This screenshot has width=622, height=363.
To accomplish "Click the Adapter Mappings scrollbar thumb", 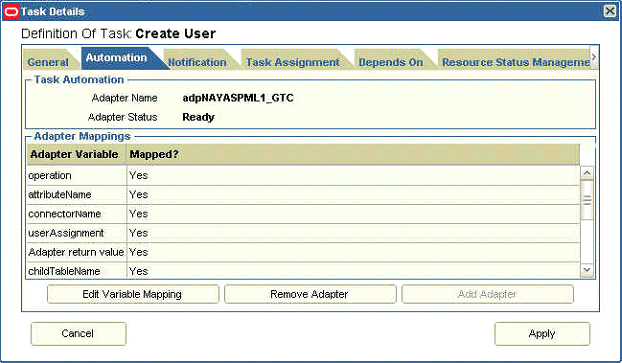I will coord(587,200).
